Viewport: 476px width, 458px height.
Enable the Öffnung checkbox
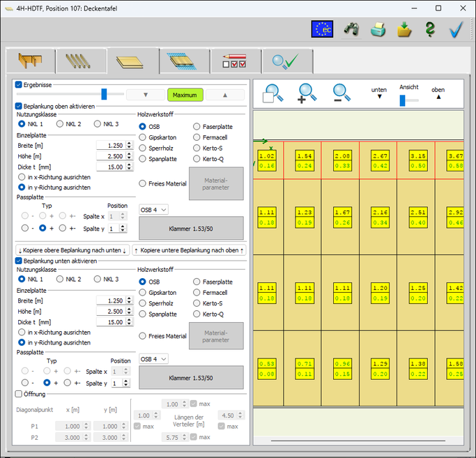[19, 394]
